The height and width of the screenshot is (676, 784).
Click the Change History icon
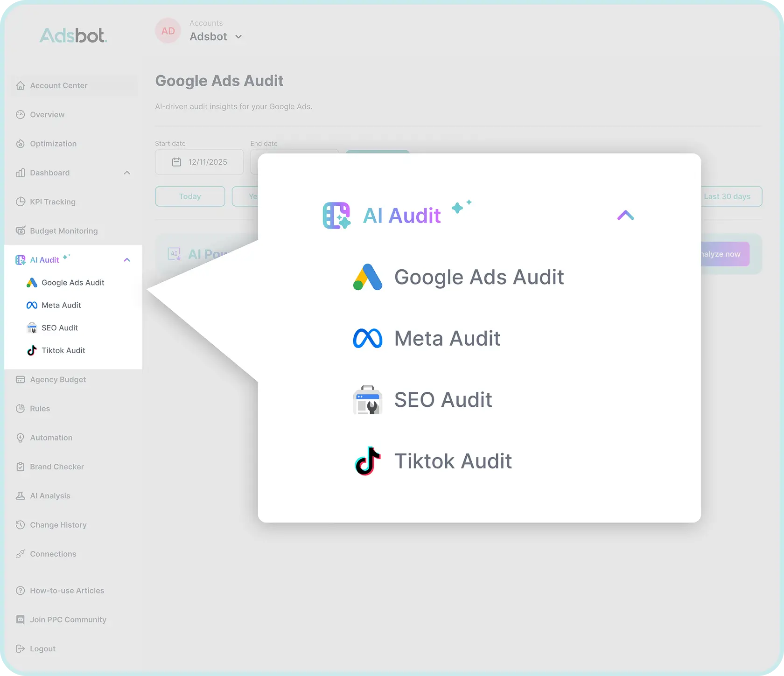[x=21, y=525]
